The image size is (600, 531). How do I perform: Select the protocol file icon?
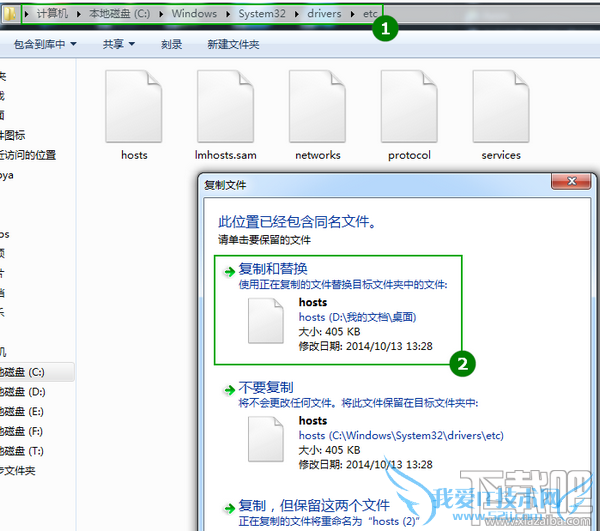click(x=409, y=106)
